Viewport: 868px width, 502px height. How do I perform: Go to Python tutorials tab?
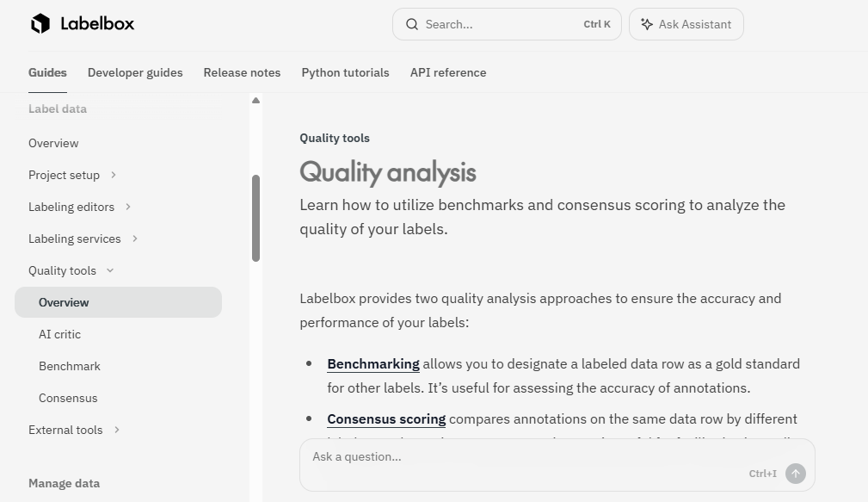[346, 72]
